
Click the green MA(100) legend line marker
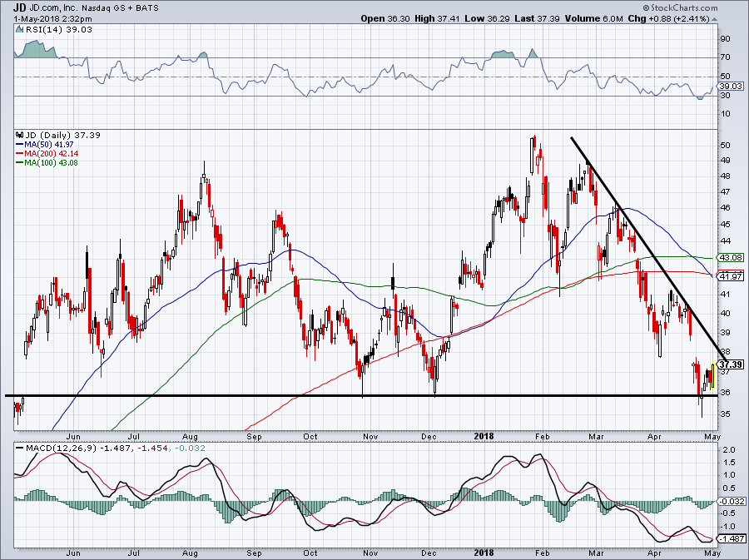[20, 163]
